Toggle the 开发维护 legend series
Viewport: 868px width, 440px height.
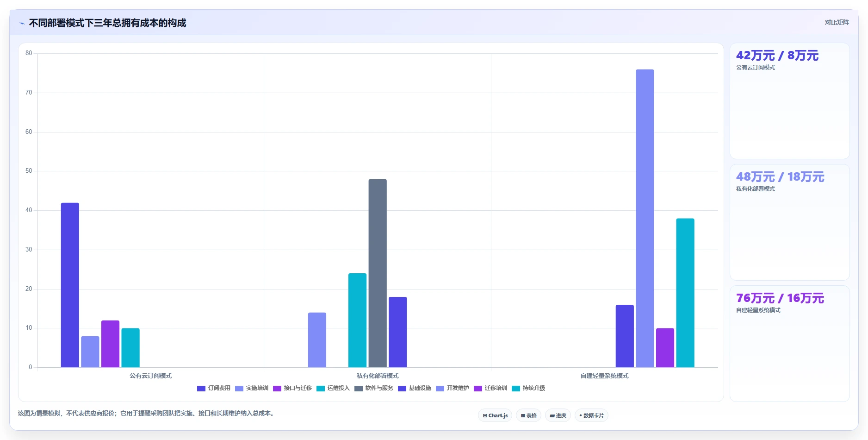pyautogui.click(x=453, y=388)
